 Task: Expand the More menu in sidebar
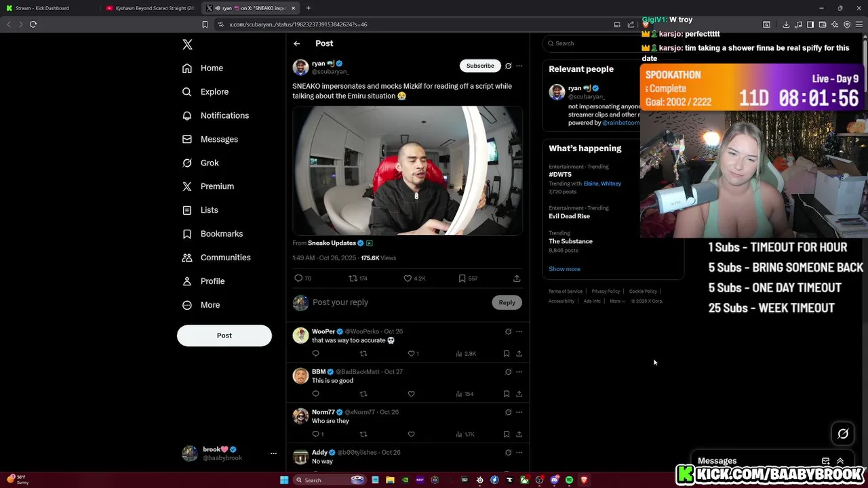[x=201, y=305]
